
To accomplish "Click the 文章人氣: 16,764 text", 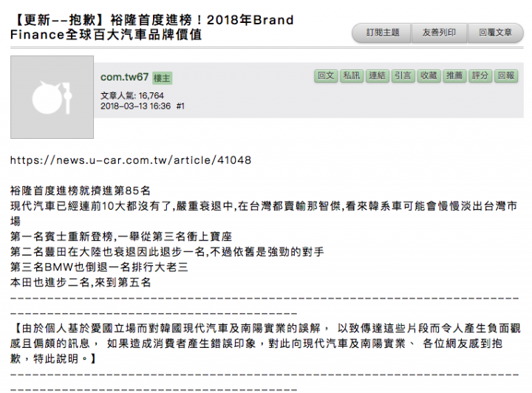I will [x=132, y=95].
